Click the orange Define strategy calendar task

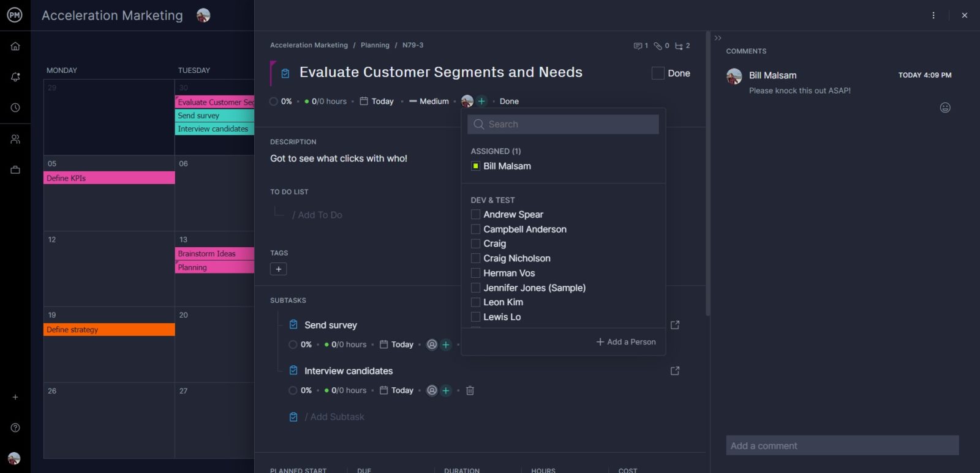coord(109,330)
